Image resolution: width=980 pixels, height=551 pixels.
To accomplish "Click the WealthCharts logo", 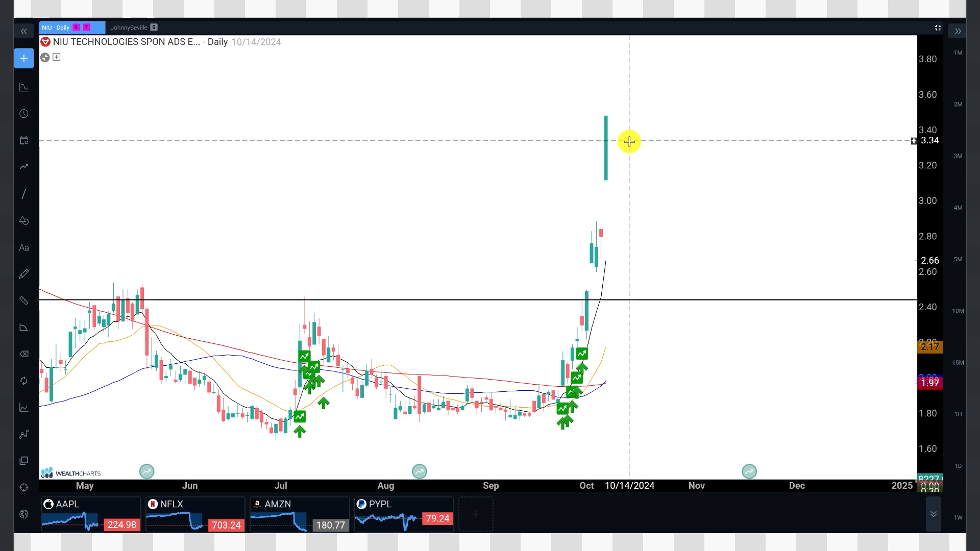I will 71,473.
